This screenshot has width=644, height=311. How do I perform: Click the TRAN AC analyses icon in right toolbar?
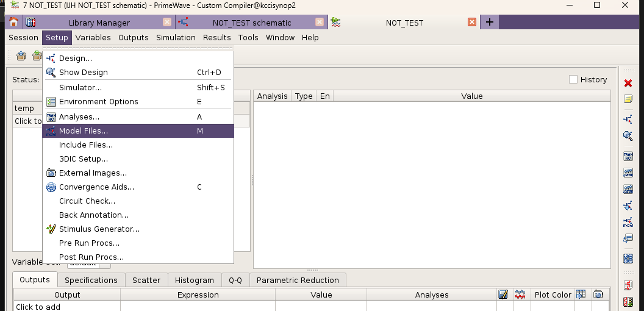(x=628, y=156)
